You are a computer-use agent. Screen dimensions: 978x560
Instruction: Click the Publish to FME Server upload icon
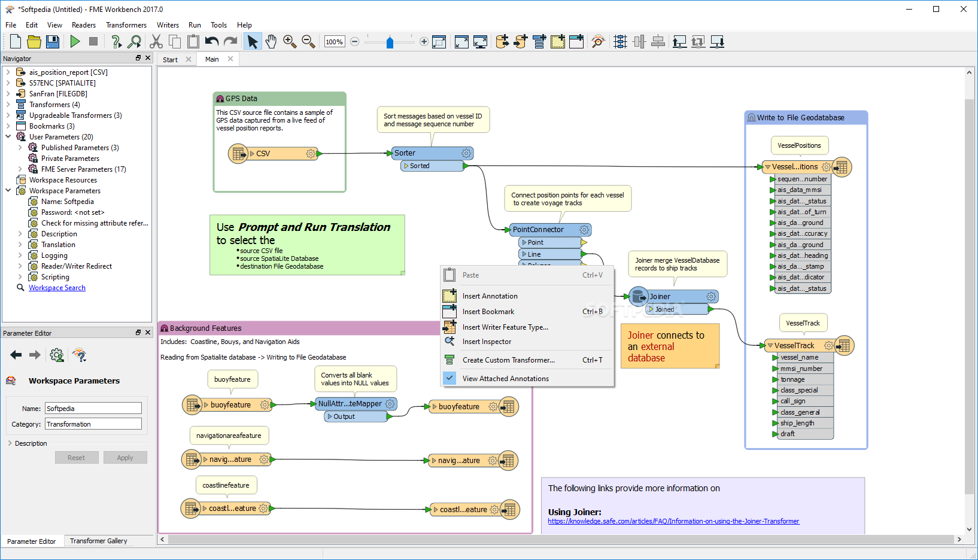coord(679,41)
